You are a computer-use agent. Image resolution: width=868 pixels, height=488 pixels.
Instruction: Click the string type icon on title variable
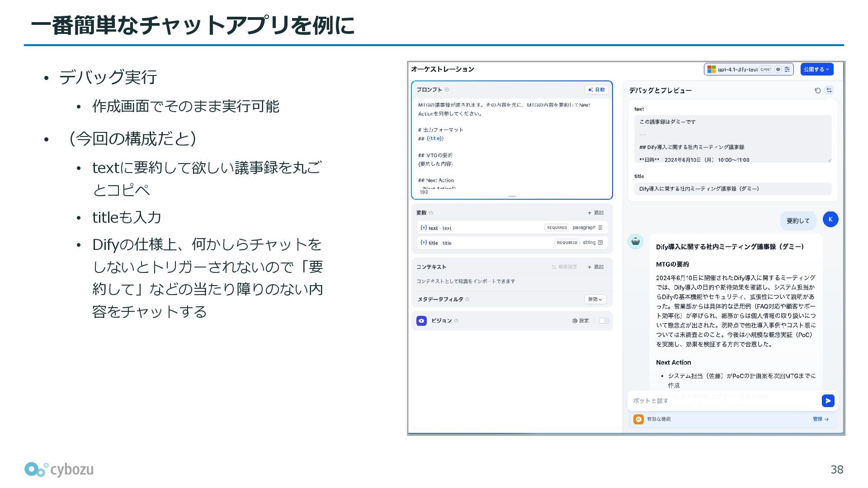(x=600, y=243)
